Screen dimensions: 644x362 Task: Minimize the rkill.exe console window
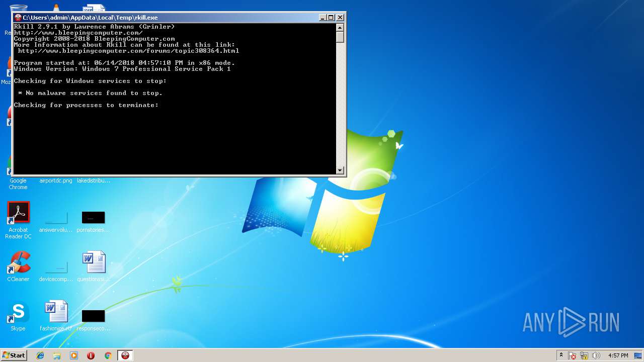pyautogui.click(x=323, y=17)
